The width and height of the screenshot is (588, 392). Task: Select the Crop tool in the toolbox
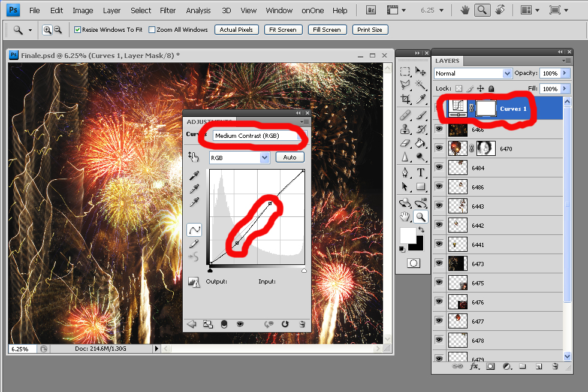(x=406, y=99)
